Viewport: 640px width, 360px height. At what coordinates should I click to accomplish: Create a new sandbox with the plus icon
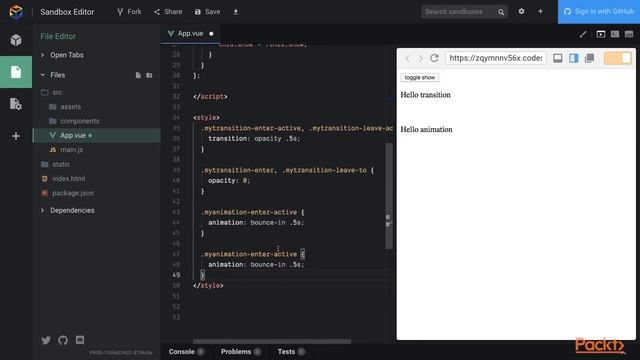pyautogui.click(x=540, y=11)
